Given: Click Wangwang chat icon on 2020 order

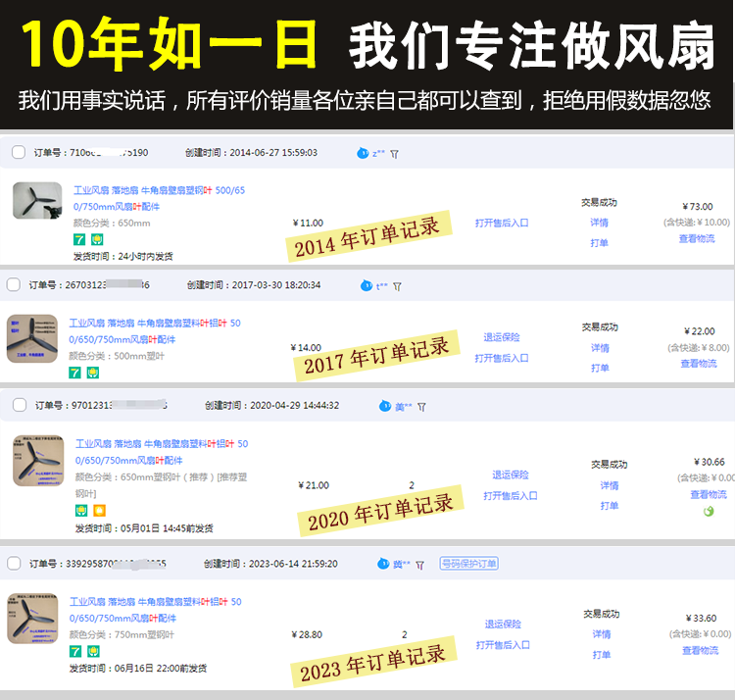Looking at the screenshot, I should [385, 406].
